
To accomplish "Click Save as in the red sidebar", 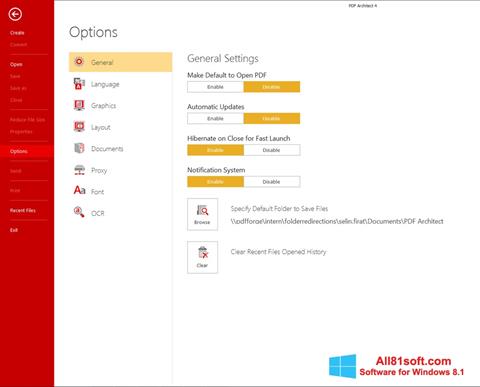I will [18, 88].
